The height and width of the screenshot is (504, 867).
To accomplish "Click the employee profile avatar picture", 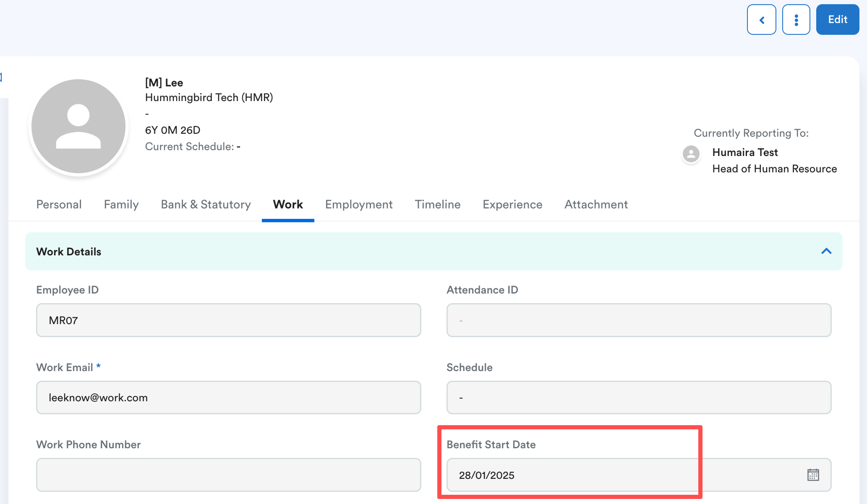I will 78,126.
